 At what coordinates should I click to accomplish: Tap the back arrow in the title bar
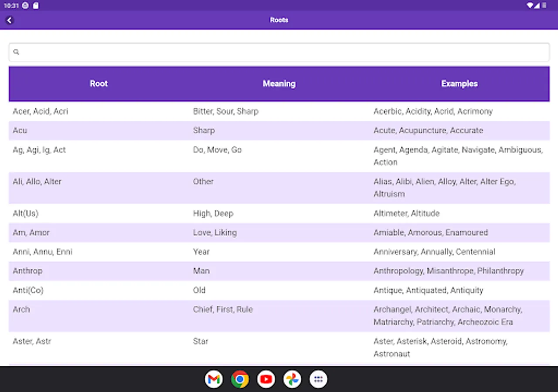tap(10, 20)
